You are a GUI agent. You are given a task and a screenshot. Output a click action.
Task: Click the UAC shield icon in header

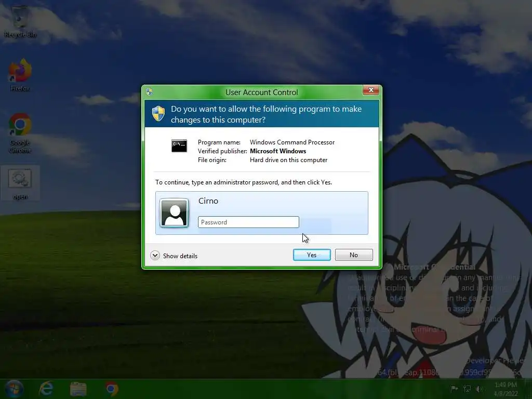coord(158,114)
